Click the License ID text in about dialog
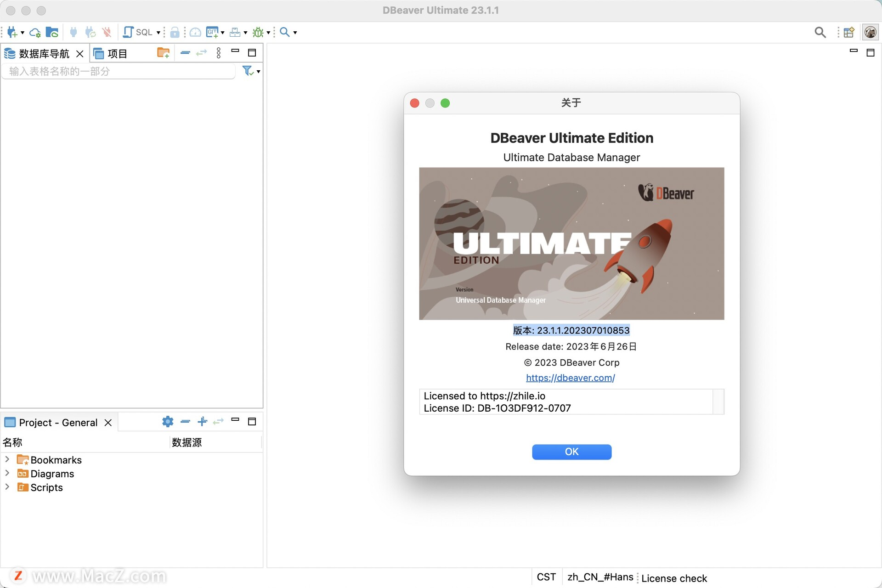The image size is (882, 588). click(x=497, y=408)
